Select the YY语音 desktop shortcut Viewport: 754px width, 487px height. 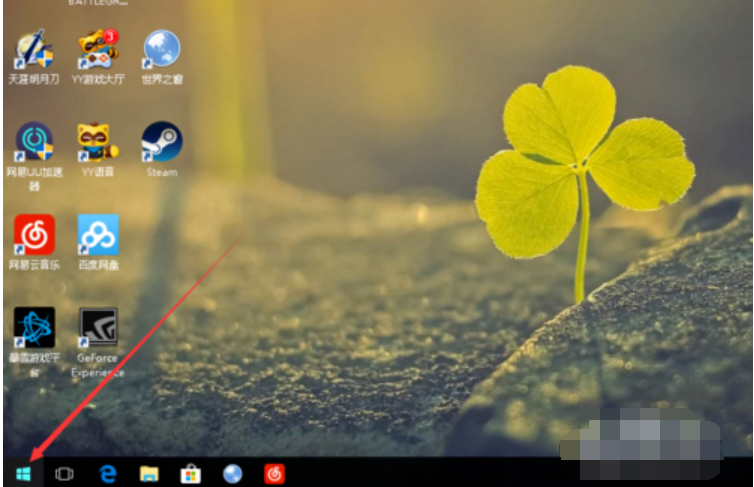tap(98, 143)
